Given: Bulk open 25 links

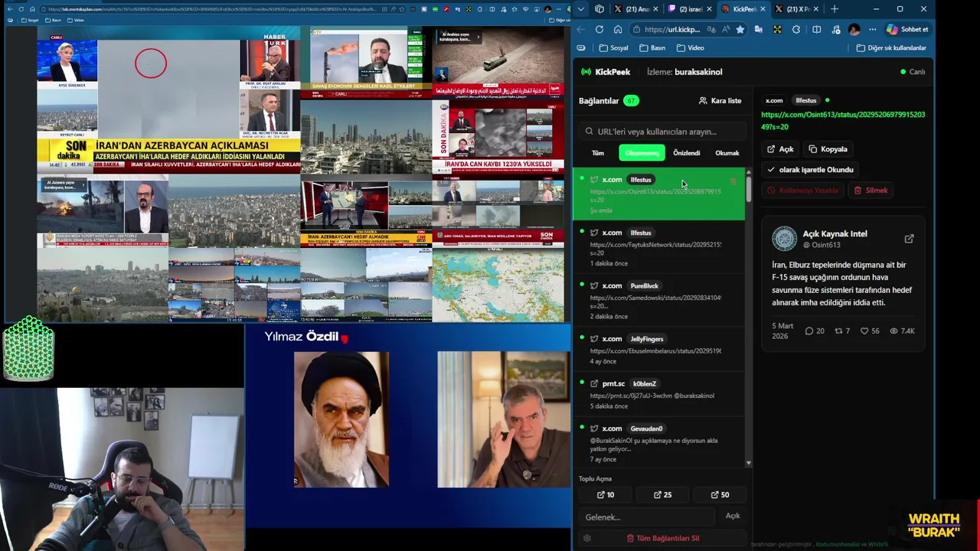Looking at the screenshot, I should [662, 495].
